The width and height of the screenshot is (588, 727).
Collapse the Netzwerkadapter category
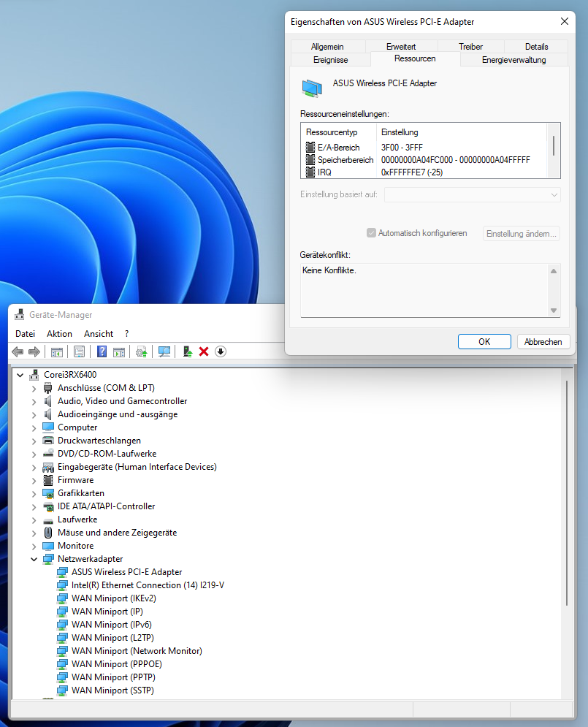(34, 559)
